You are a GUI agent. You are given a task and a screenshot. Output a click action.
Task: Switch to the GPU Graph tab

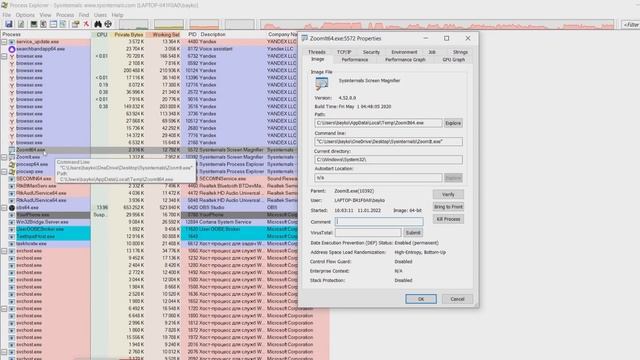[453, 60]
